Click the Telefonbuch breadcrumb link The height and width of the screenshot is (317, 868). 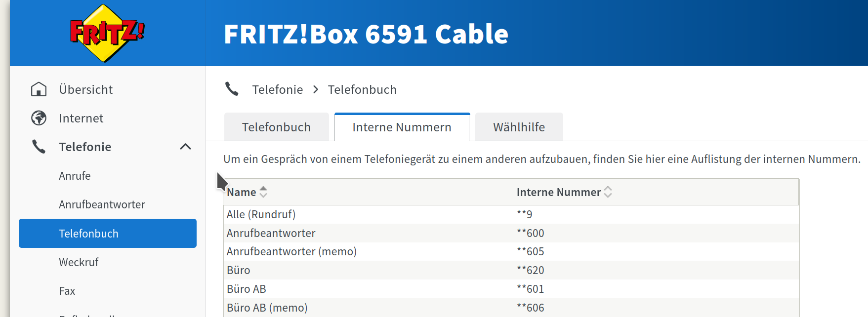click(362, 89)
